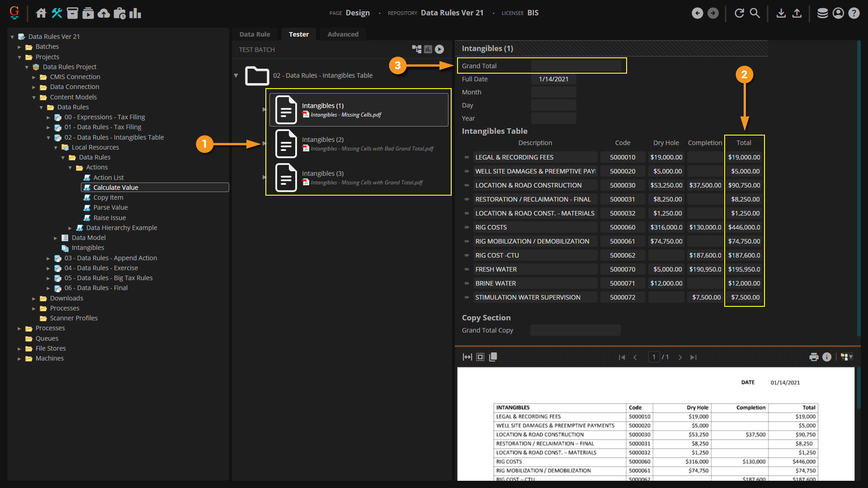Collapse the Data Rules Ver 21 root

coord(12,37)
